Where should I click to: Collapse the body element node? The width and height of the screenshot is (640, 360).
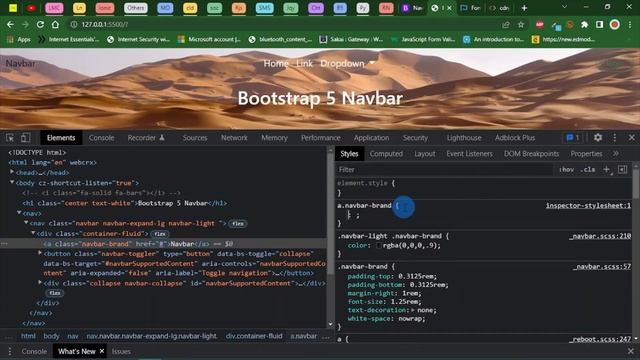[x=12, y=182]
